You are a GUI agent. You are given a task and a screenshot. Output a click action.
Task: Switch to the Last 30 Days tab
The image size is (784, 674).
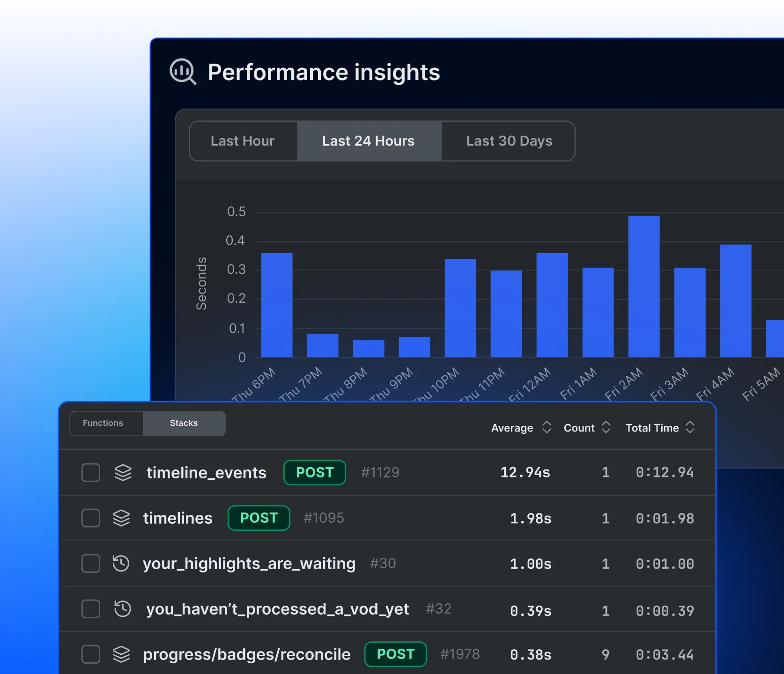509,141
